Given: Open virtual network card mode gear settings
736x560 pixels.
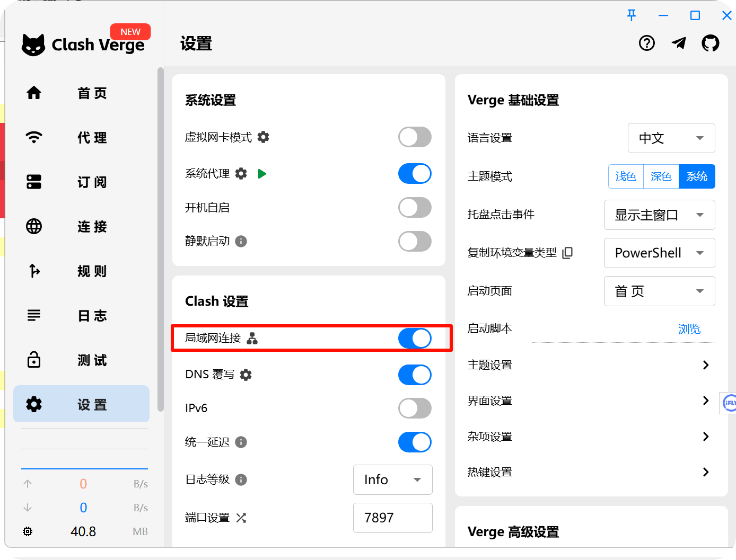Looking at the screenshot, I should (263, 137).
